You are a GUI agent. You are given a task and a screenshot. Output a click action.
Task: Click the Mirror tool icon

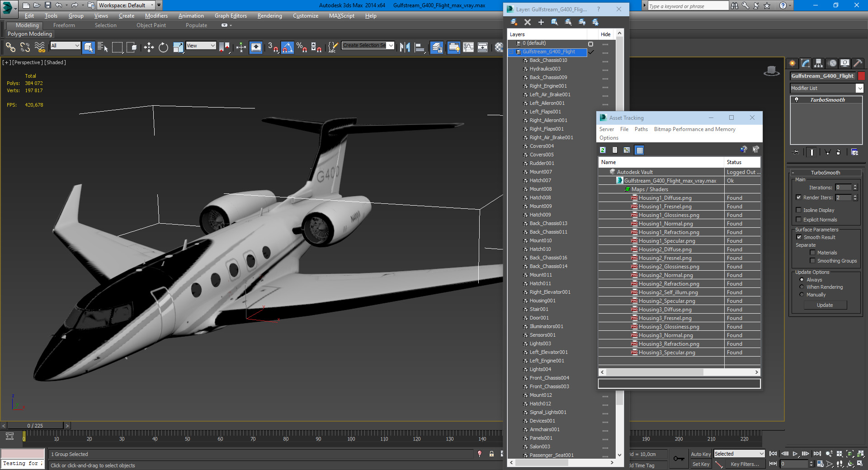pos(405,47)
